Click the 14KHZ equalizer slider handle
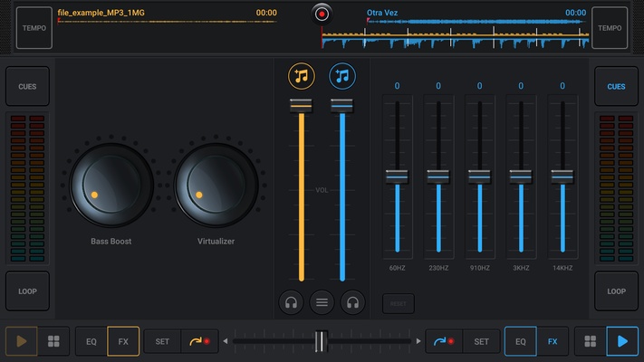Image resolution: width=644 pixels, height=362 pixels. pos(562,176)
